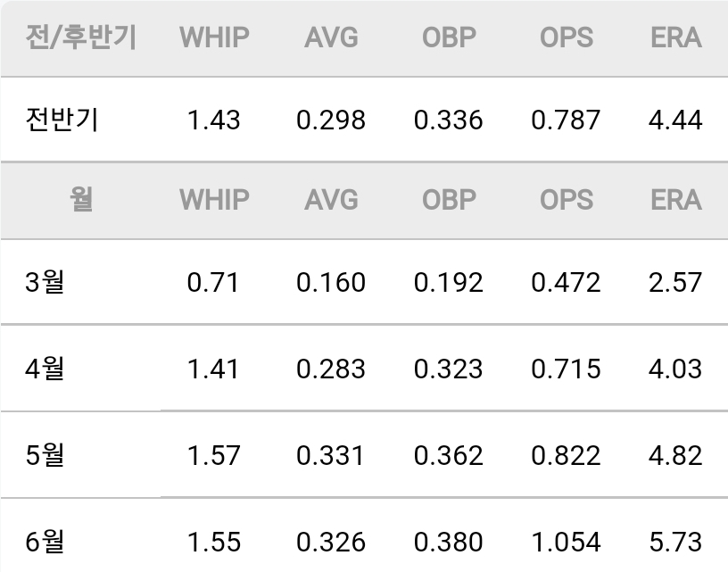Select the 3월 row label
Image resolution: width=728 pixels, height=572 pixels.
pos(45,282)
